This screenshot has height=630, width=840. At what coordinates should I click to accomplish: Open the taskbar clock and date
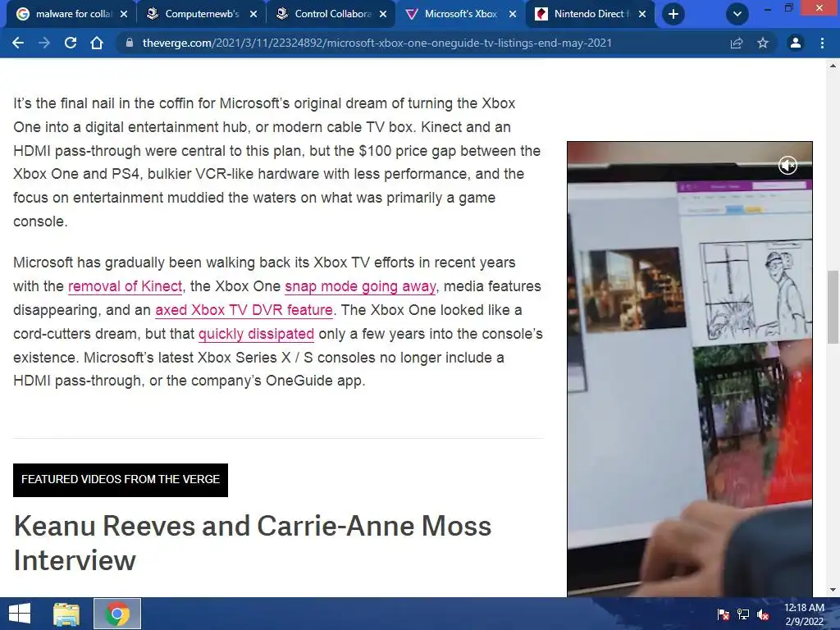pos(804,614)
